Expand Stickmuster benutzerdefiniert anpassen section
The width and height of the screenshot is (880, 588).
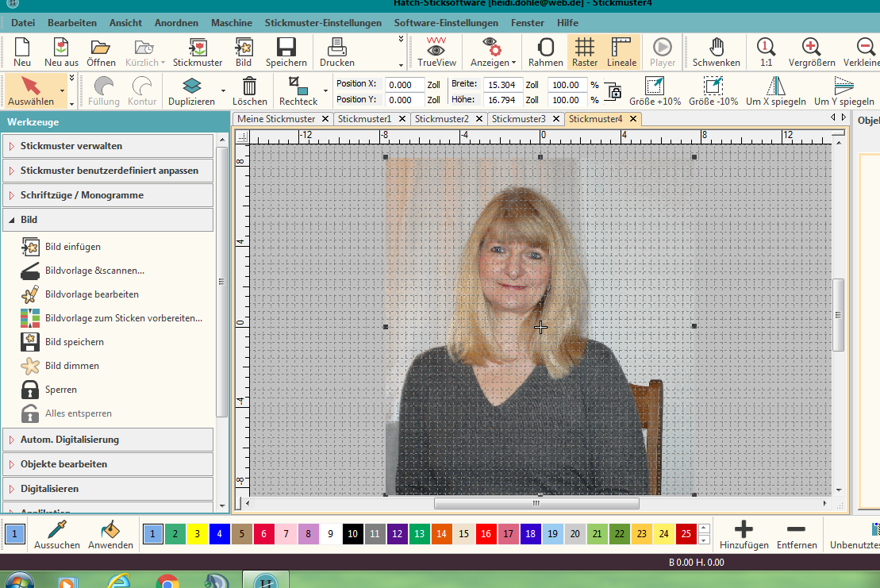108,171
